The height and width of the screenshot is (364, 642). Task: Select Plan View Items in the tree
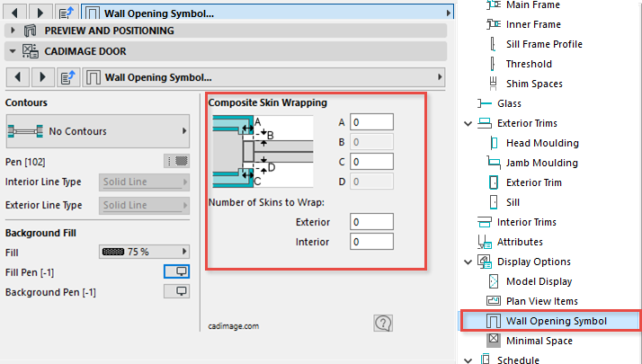(x=542, y=301)
